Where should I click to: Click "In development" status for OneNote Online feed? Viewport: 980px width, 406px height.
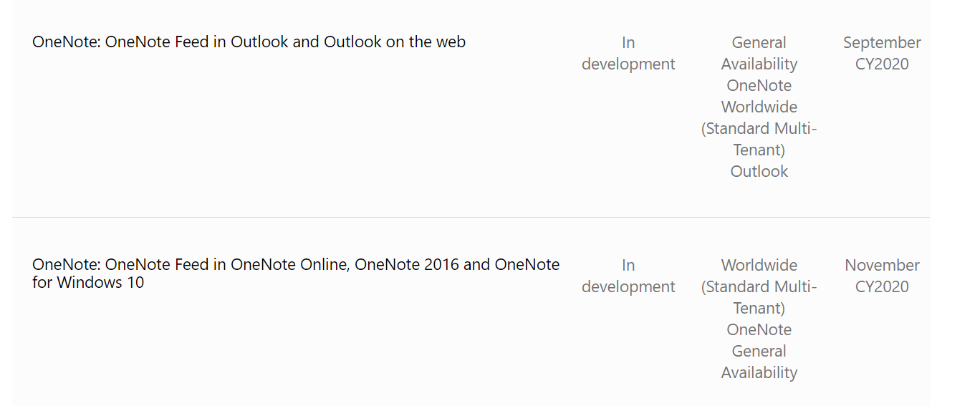pyautogui.click(x=628, y=276)
